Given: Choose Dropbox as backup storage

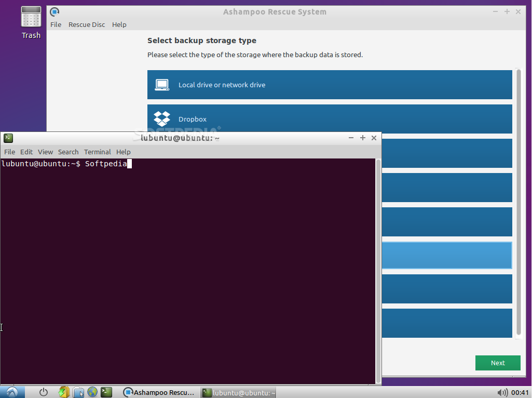Looking at the screenshot, I should click(330, 118).
